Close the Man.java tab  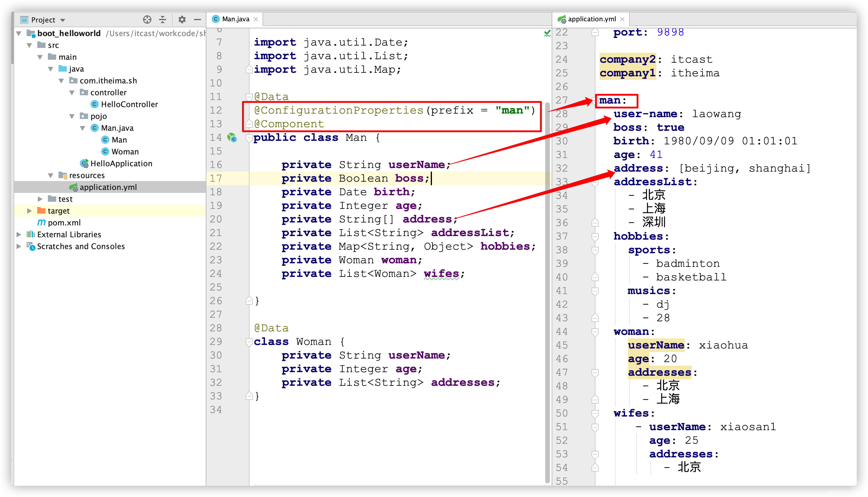(x=256, y=19)
